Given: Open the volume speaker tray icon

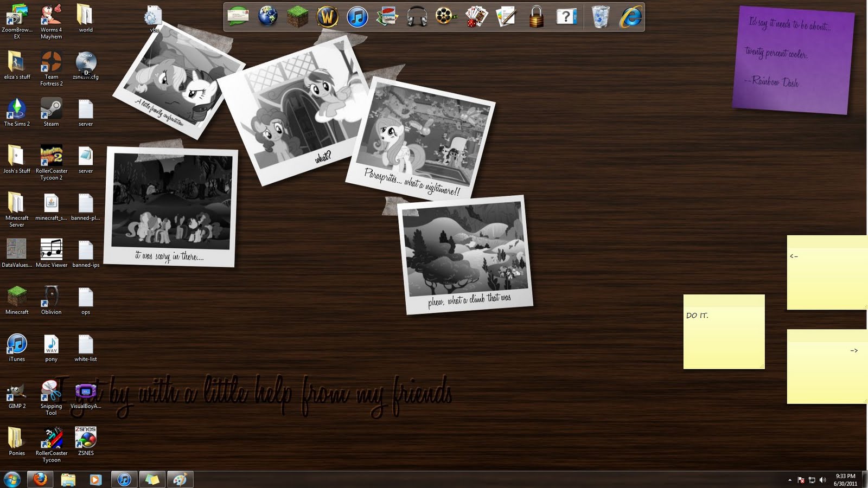Looking at the screenshot, I should pyautogui.click(x=823, y=480).
